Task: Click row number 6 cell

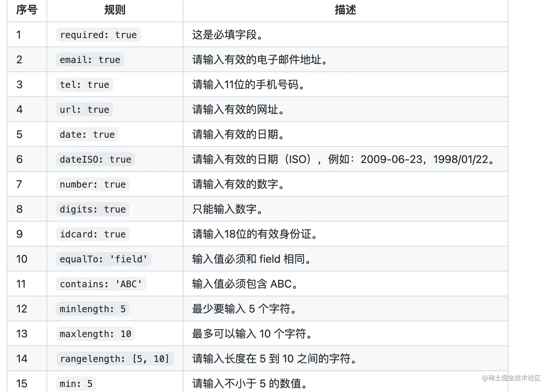Action: (27, 159)
